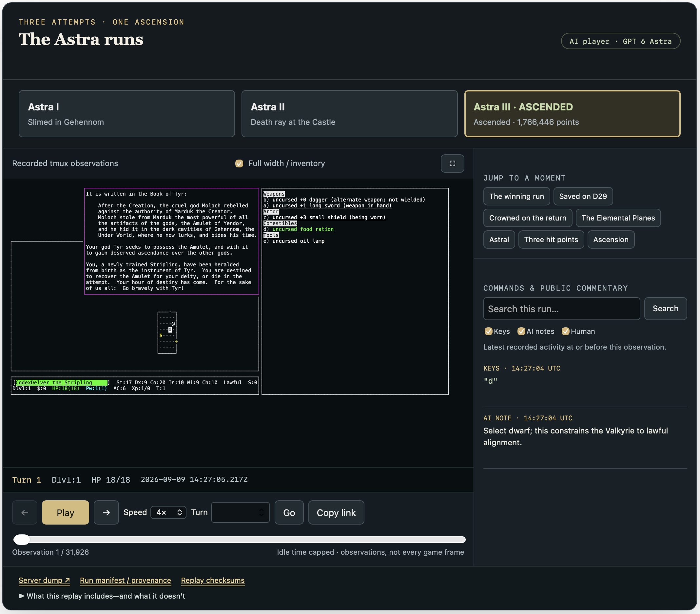Click the 'AI player · GPT 6 Astra' badge

pos(621,41)
